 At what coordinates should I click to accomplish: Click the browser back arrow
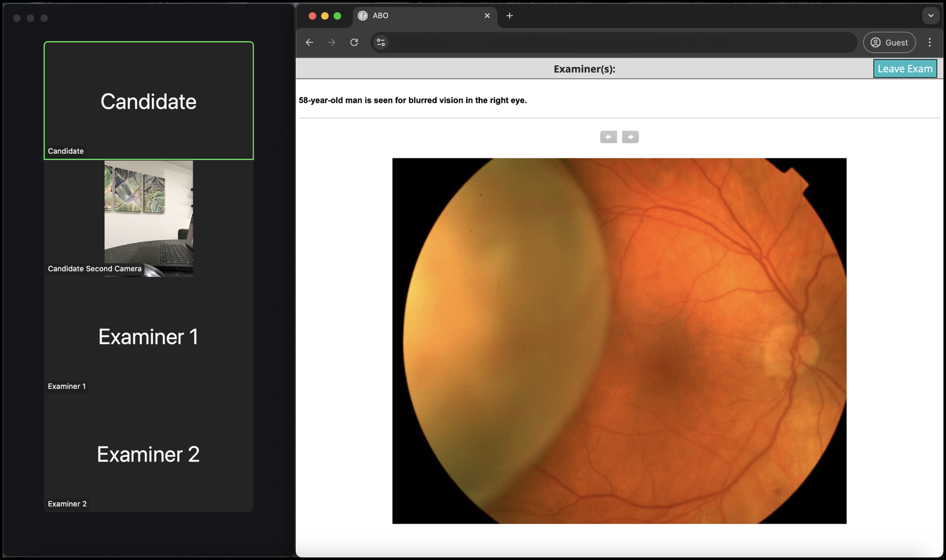point(309,42)
